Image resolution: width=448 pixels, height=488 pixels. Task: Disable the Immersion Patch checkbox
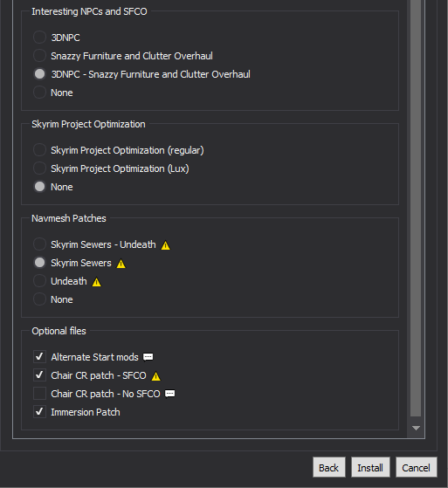[x=39, y=412]
